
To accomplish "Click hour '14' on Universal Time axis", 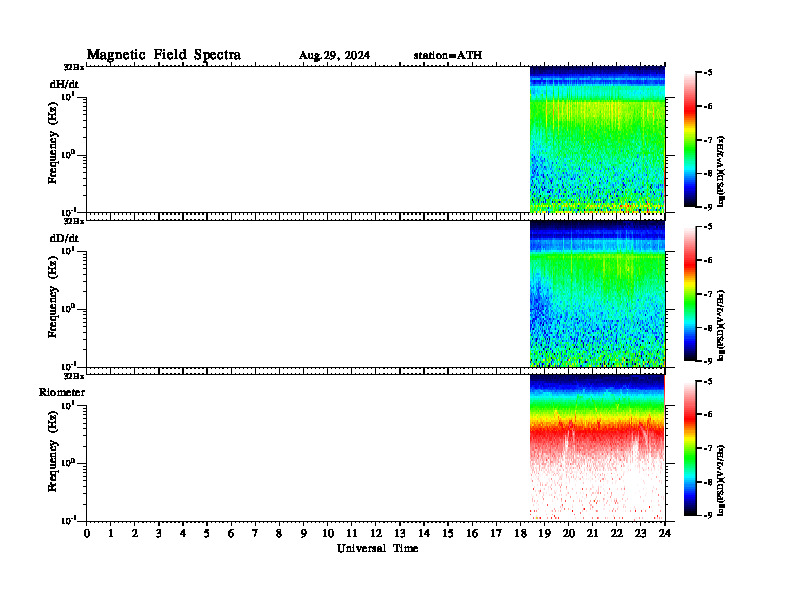I will tap(424, 534).
